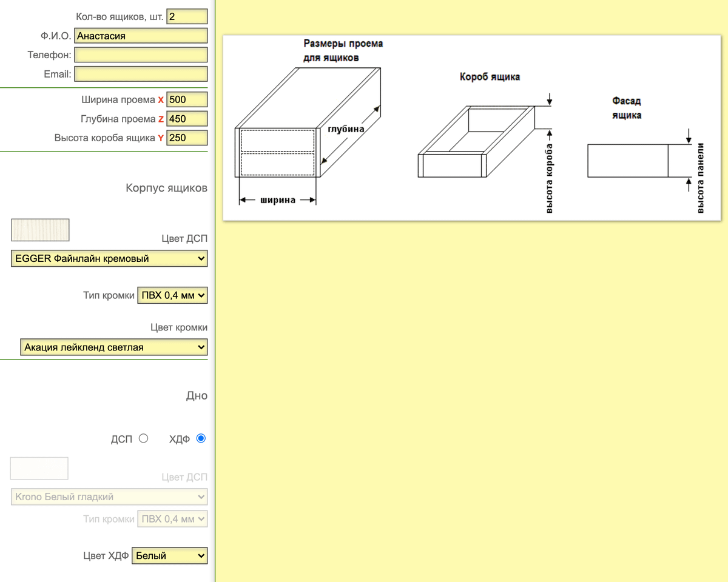Click the white bottom ДСП color swatch
This screenshot has width=728, height=582.
39,468
